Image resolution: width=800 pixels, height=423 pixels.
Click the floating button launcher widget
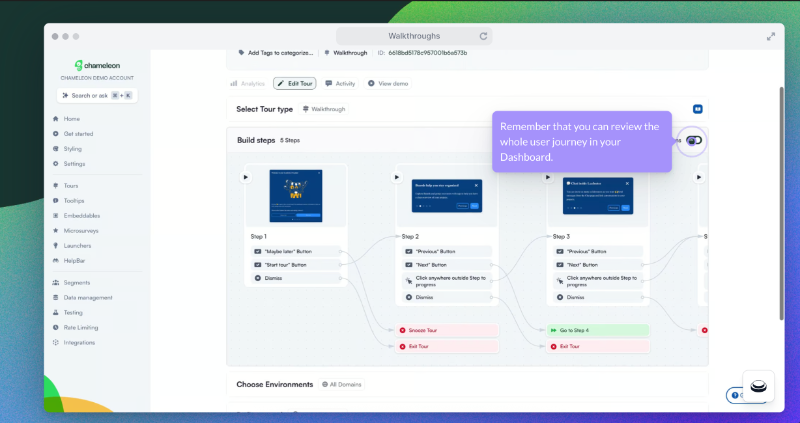pos(758,386)
